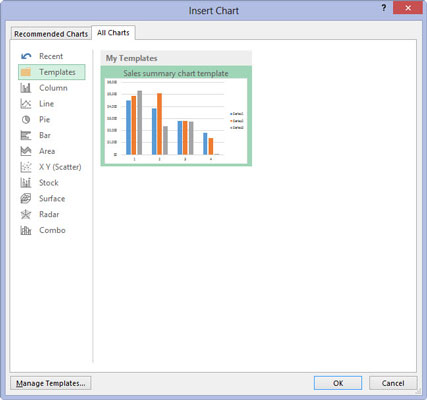The width and height of the screenshot is (427, 400).
Task: Open the dialog Help question mark
Action: 384,8
